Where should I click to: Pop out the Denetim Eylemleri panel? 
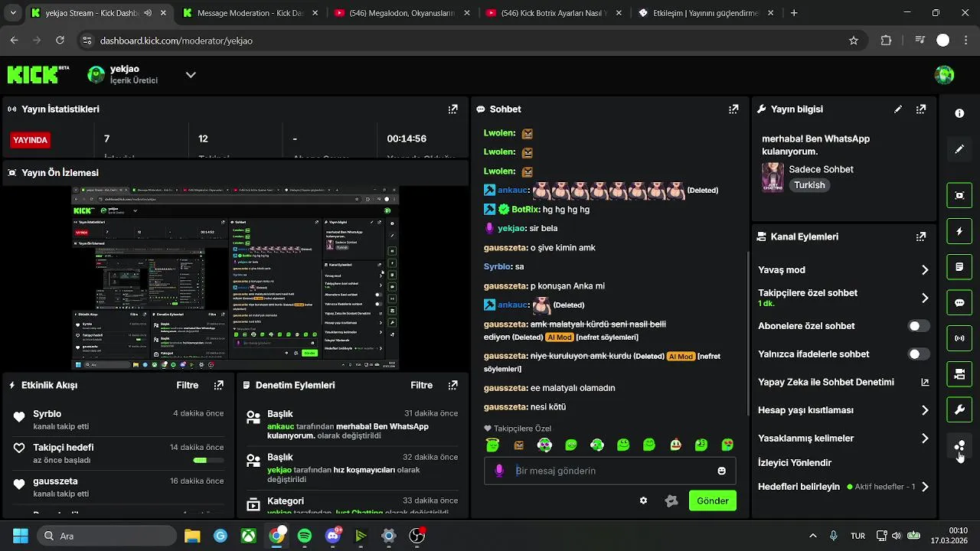click(x=452, y=385)
